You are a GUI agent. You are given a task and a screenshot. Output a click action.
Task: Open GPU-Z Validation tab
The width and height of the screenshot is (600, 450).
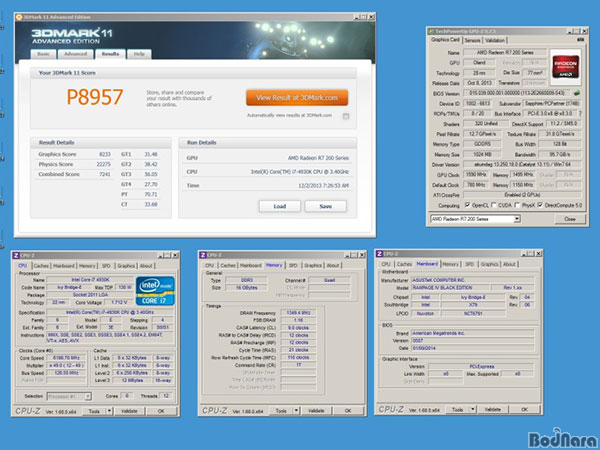pyautogui.click(x=495, y=40)
